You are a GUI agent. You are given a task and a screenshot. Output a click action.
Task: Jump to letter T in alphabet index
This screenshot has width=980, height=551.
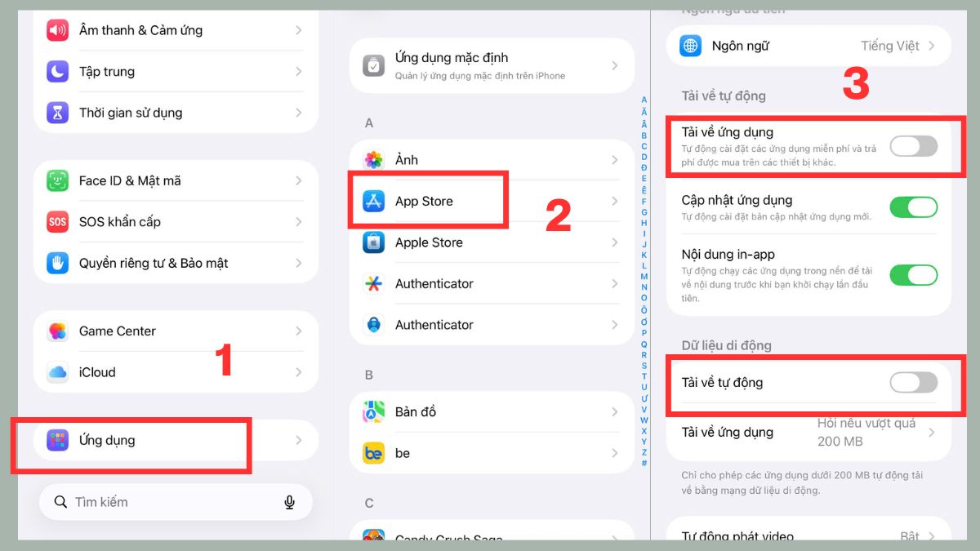[x=644, y=376]
